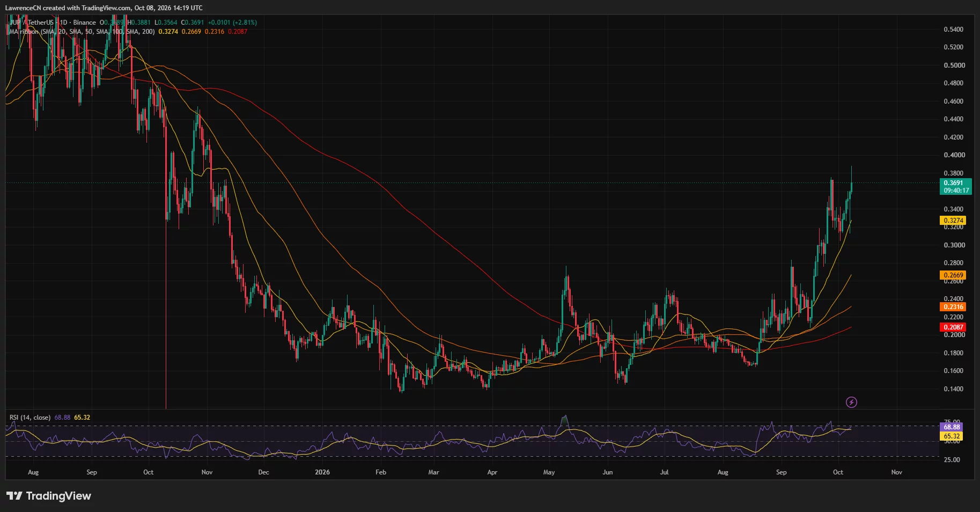This screenshot has height=512, width=980.
Task: Click 0.2669 value in MA ribbon legend
Action: point(191,32)
